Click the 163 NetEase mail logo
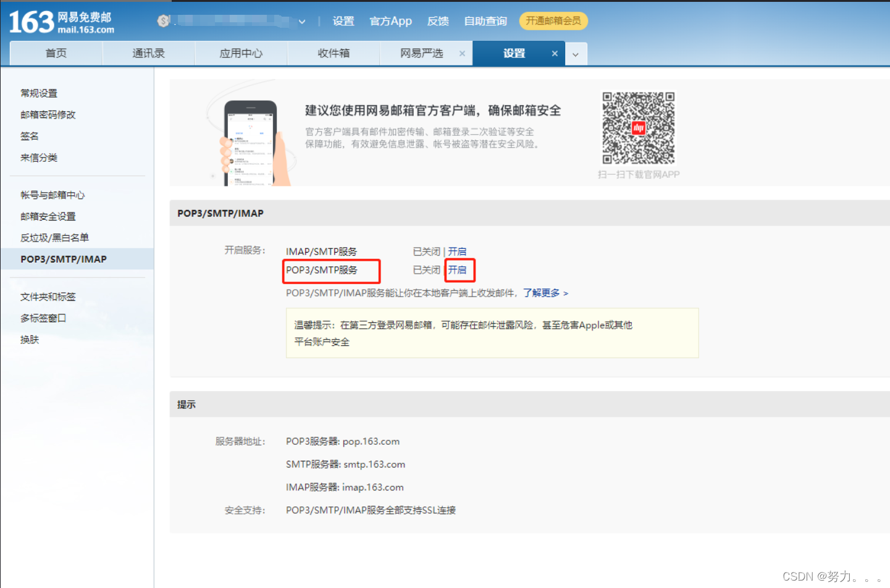Image resolution: width=890 pixels, height=588 pixels. pyautogui.click(x=61, y=22)
